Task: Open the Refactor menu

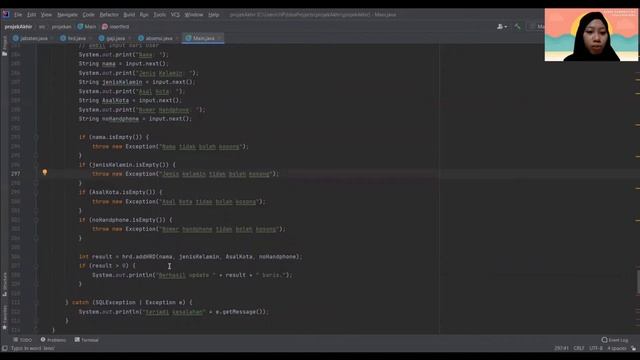Action: [109, 15]
